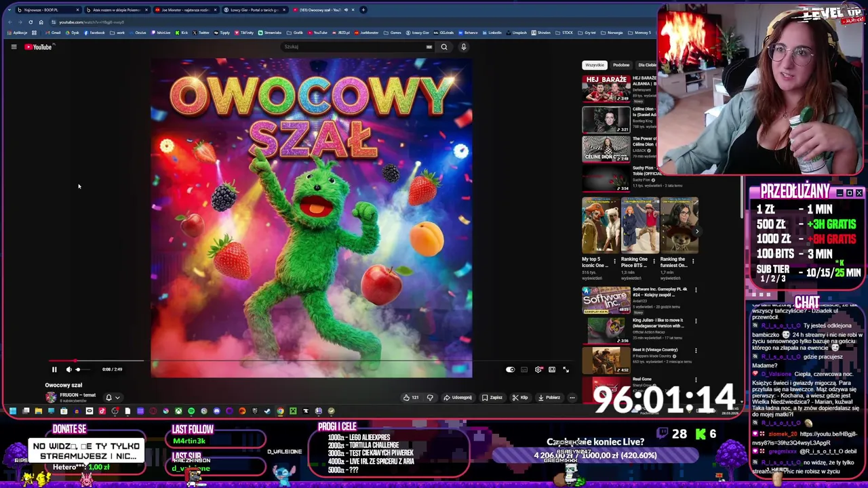Mute the video with the speaker icon
This screenshot has width=868, height=488.
tap(68, 369)
